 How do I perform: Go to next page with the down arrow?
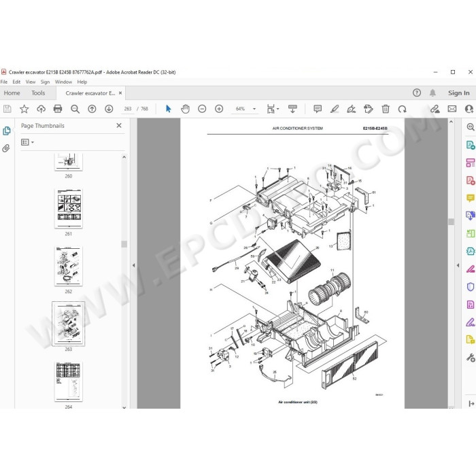click(x=109, y=109)
